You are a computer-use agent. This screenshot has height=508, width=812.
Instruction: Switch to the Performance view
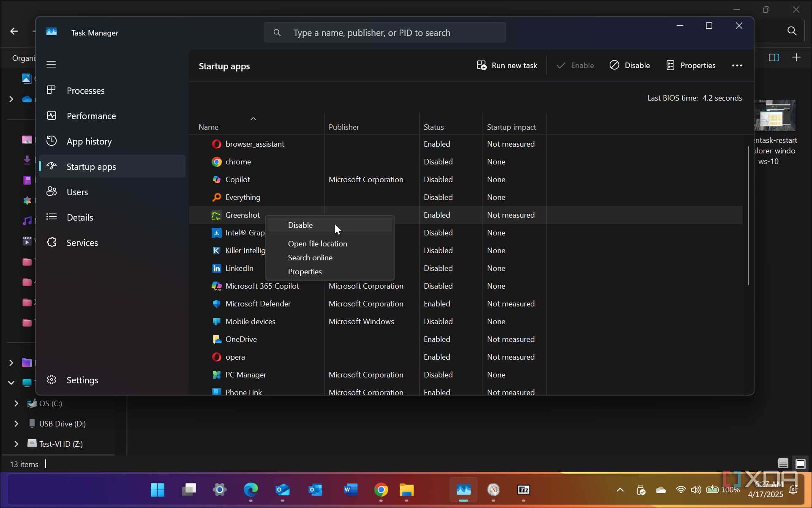click(x=91, y=116)
